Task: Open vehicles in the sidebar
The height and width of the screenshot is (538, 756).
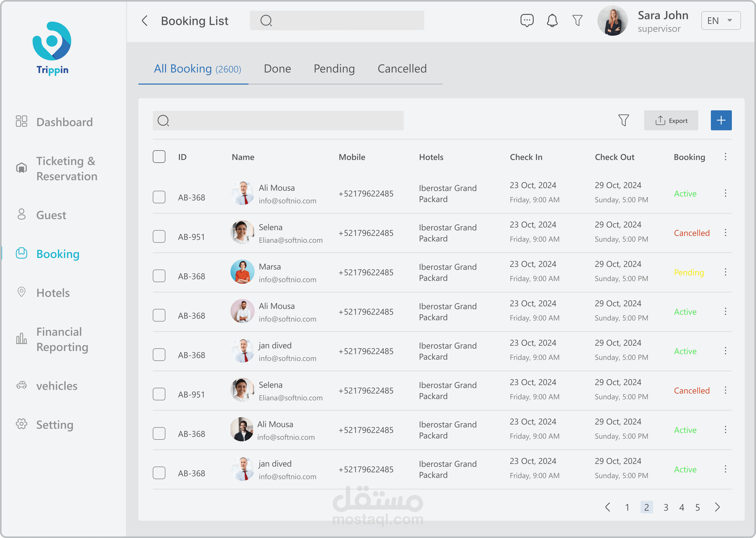Action: (x=57, y=386)
